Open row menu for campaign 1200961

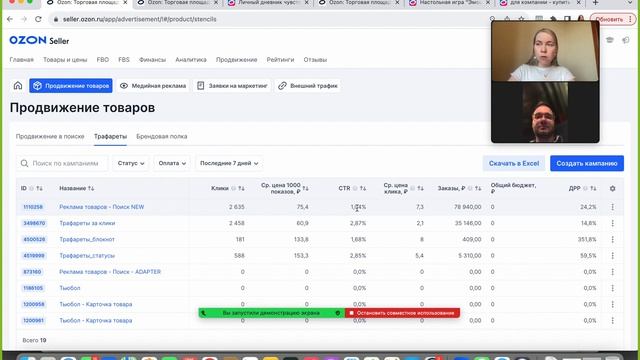612,320
